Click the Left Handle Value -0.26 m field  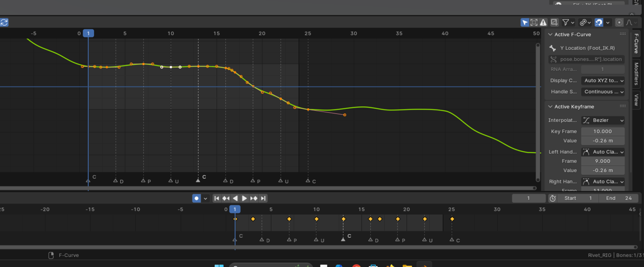click(x=603, y=170)
